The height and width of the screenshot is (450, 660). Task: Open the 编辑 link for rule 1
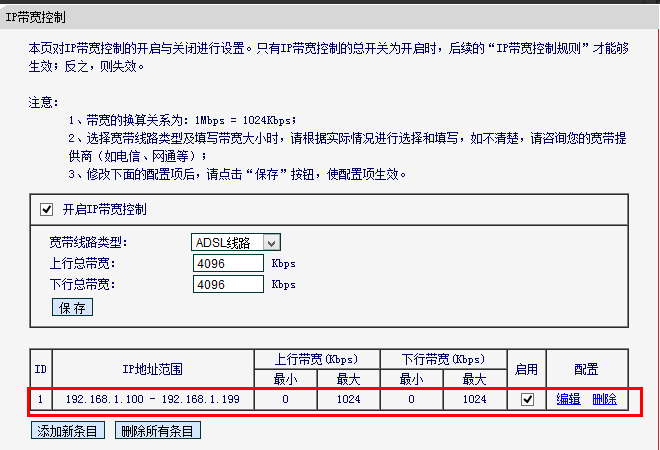(x=568, y=399)
